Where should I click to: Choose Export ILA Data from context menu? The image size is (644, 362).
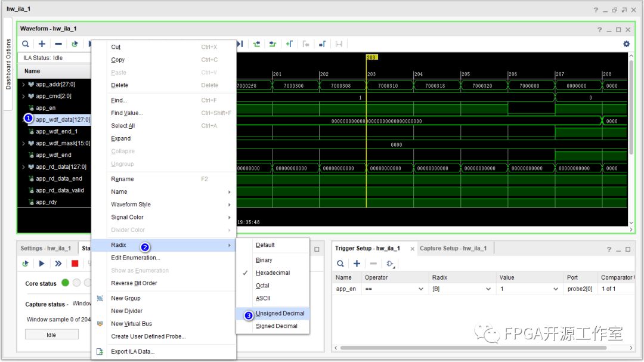(132, 351)
